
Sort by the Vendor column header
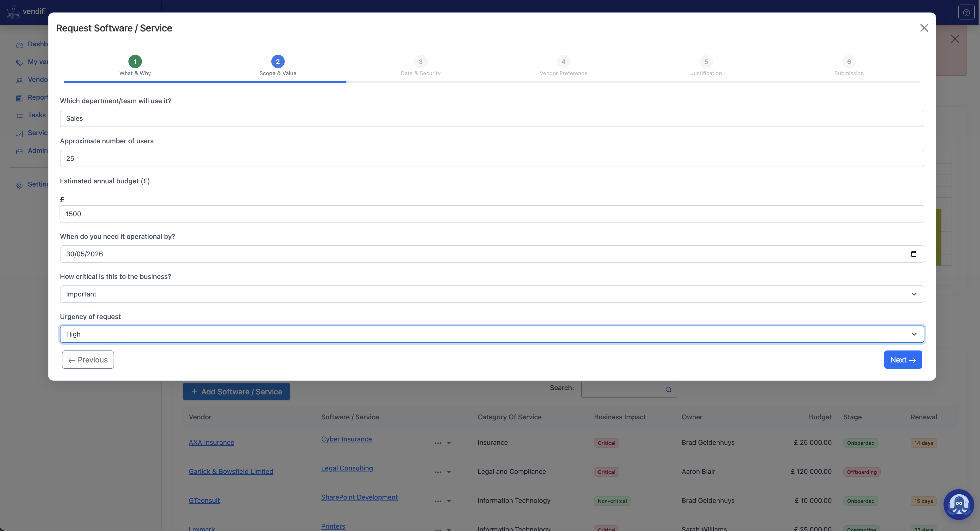coord(200,417)
